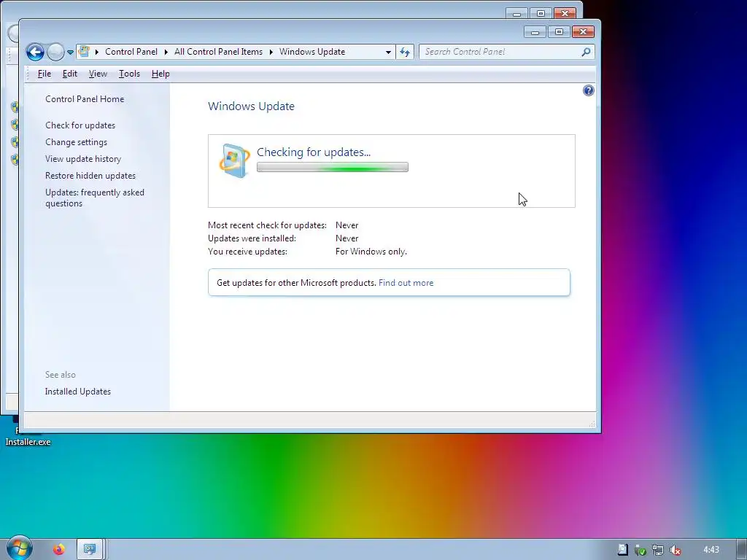Open the Help menu
Screen dimensions: 747x560
[160, 74]
